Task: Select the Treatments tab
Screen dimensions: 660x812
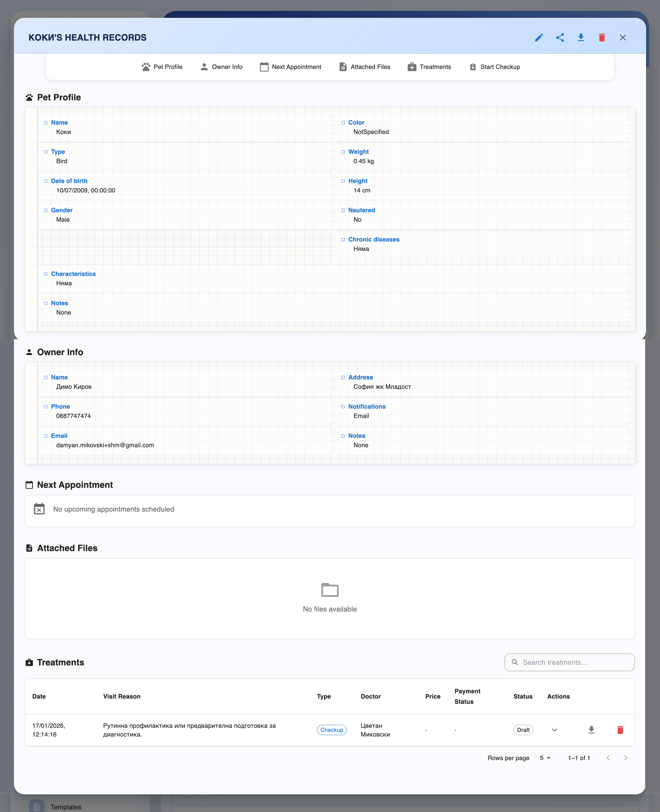Action: [x=429, y=67]
